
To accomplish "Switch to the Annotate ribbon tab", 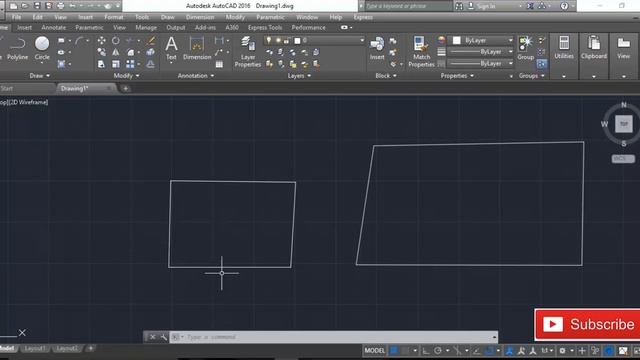I will pyautogui.click(x=53, y=27).
